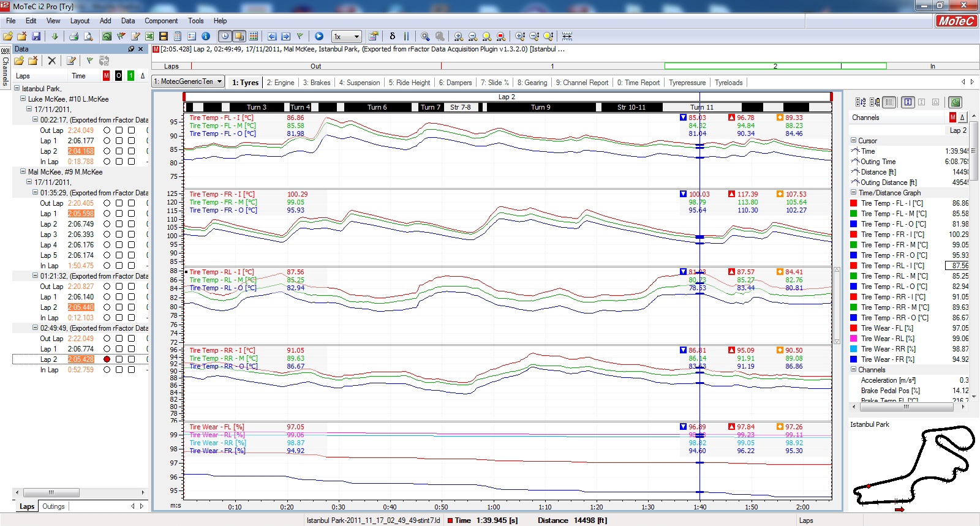Collapse the Channels group at list bottom

853,369
